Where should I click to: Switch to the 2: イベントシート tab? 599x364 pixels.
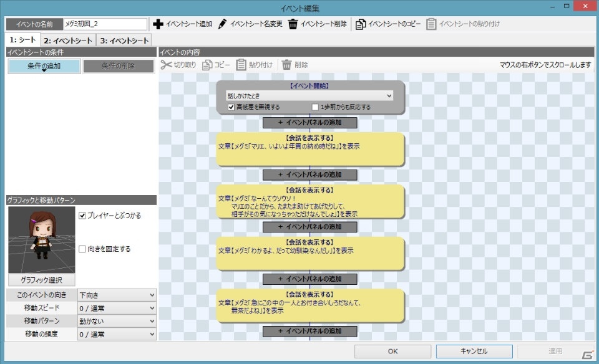[68, 41]
